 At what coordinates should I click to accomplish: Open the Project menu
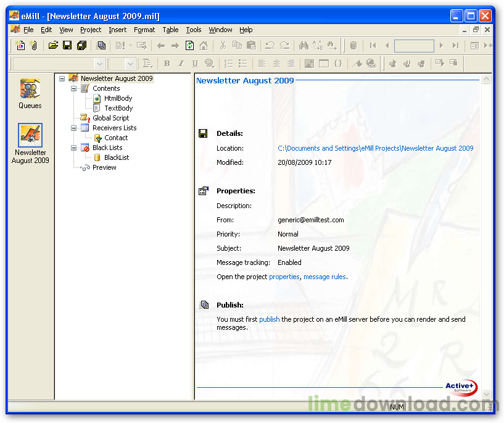point(91,30)
